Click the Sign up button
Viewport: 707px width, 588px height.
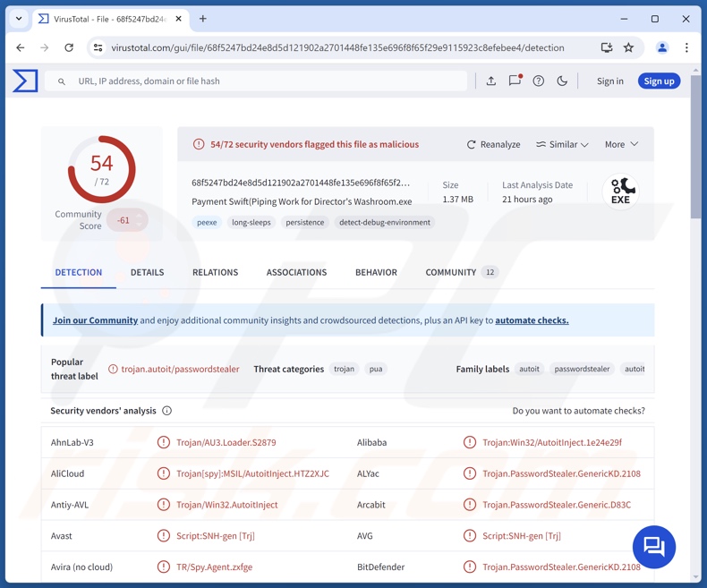point(659,81)
